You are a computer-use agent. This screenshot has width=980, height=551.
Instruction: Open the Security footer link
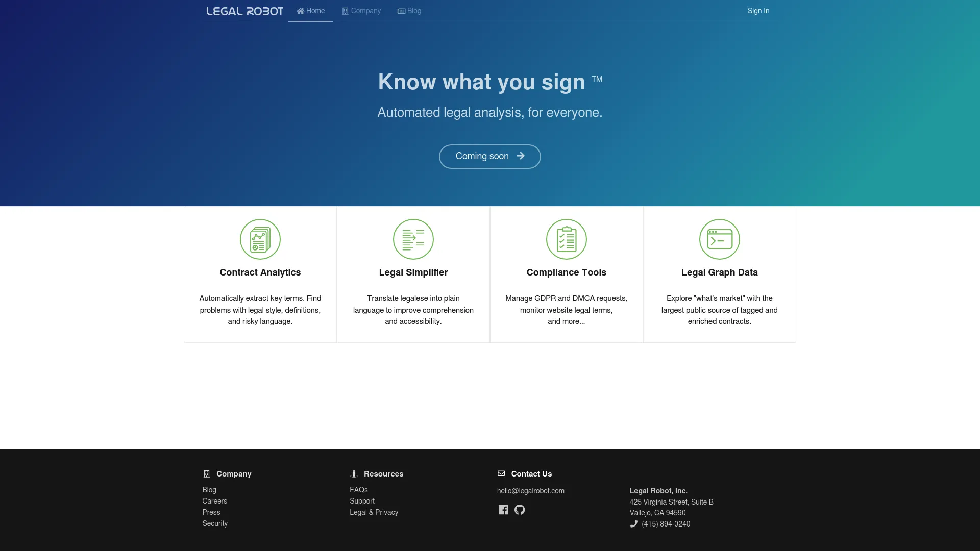[x=215, y=523]
